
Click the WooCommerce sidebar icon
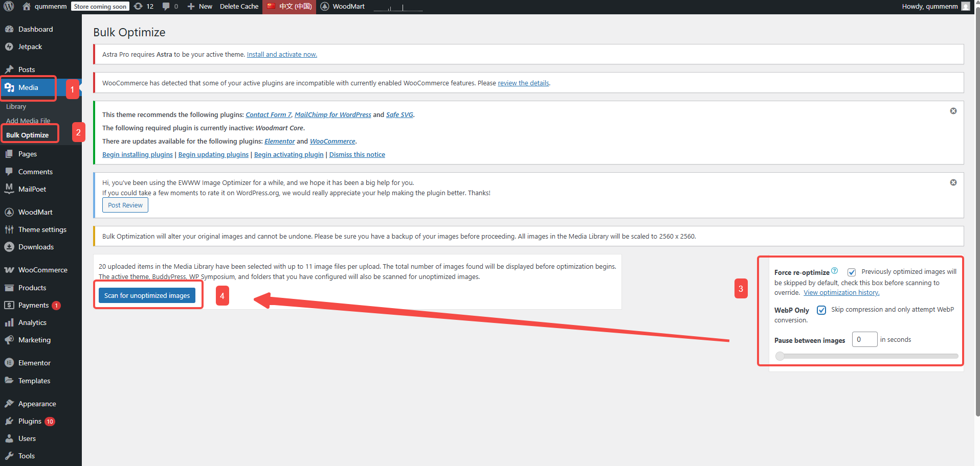[x=10, y=269]
